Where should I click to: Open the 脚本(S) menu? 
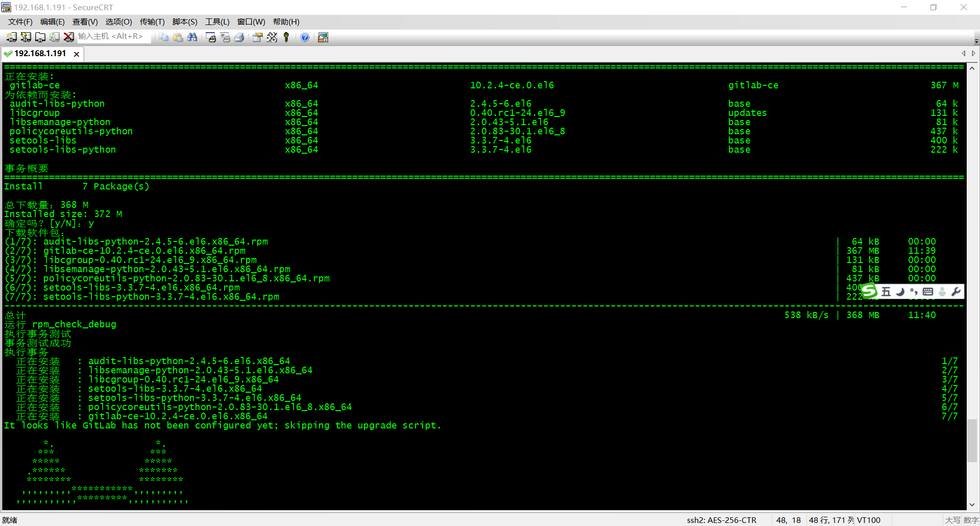[x=185, y=21]
